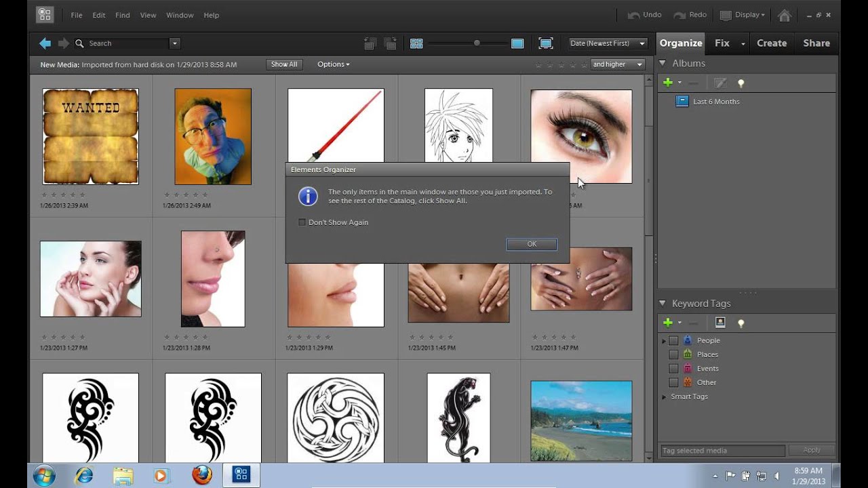
Task: Open the Options dropdown menu
Action: tap(334, 64)
